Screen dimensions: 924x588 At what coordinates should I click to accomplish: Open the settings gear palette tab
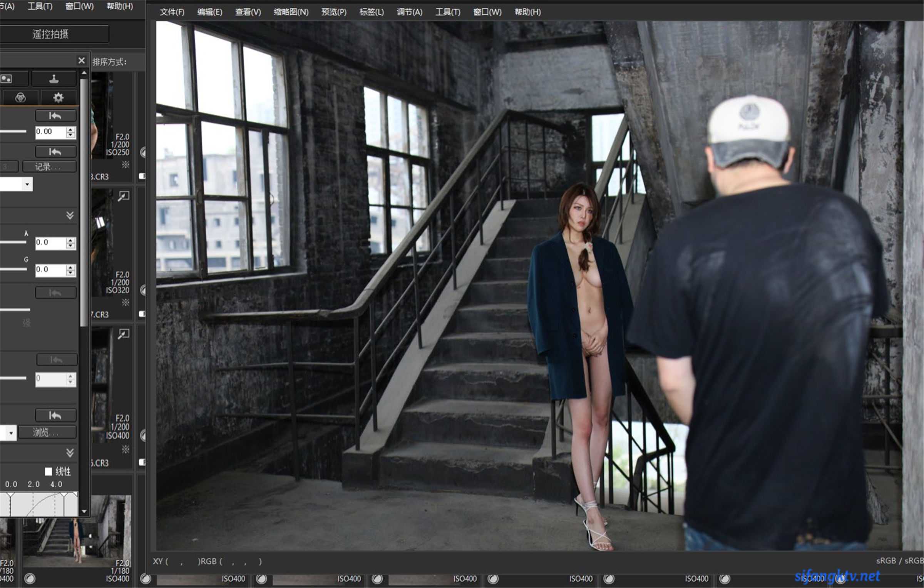pos(58,98)
